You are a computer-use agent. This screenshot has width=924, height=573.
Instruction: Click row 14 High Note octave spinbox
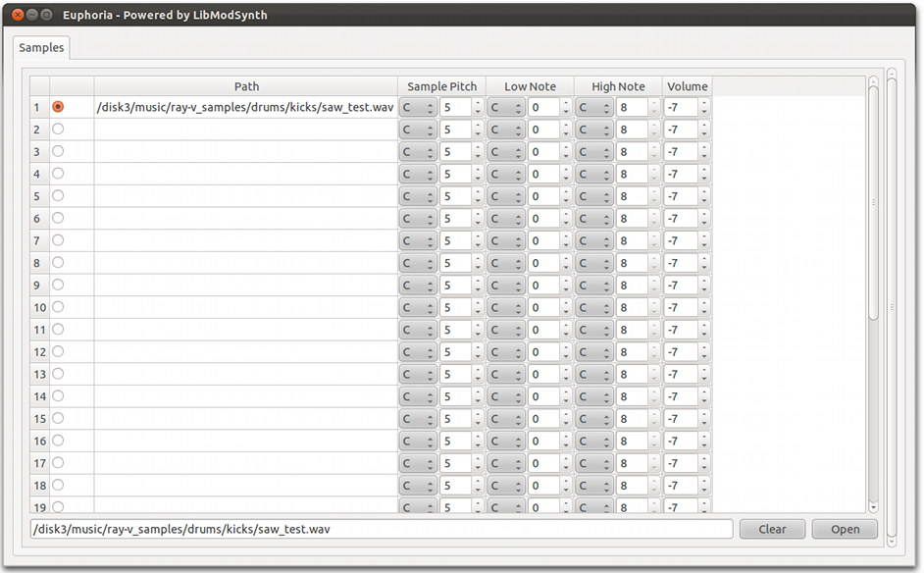[x=632, y=396]
